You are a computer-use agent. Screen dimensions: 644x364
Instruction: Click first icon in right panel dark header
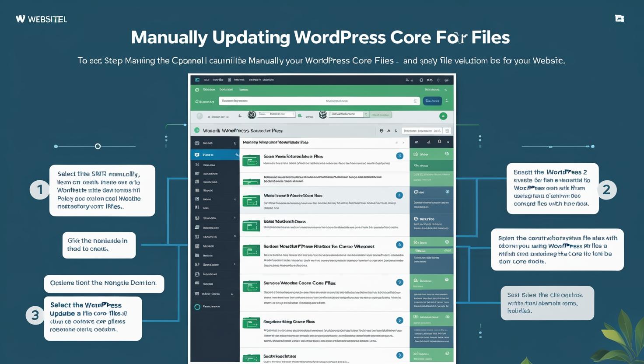coord(416,142)
